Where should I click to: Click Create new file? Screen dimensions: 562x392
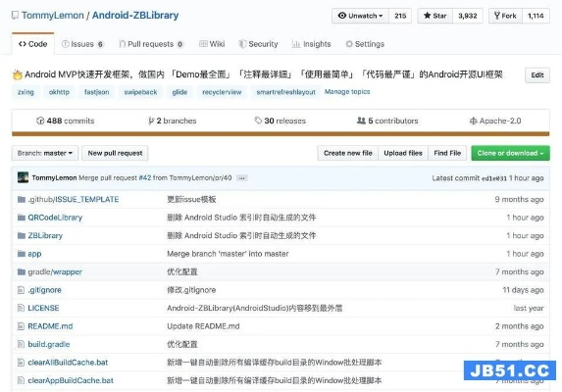348,153
